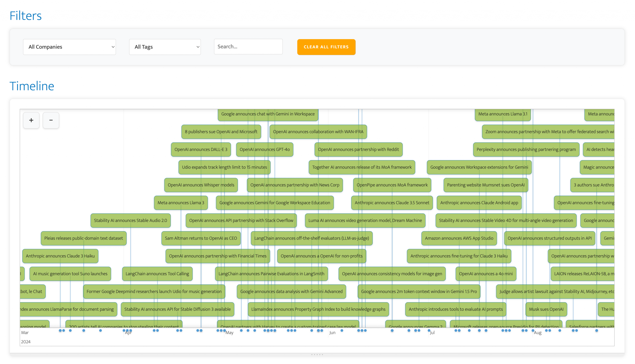
Task: Open the All Companies dropdown
Action: (x=69, y=47)
